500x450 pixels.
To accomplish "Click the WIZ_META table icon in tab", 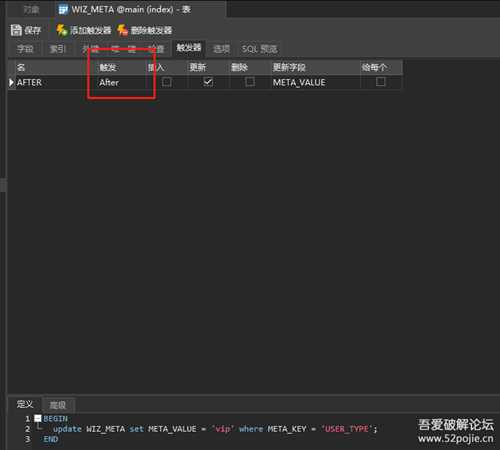I will (x=63, y=9).
